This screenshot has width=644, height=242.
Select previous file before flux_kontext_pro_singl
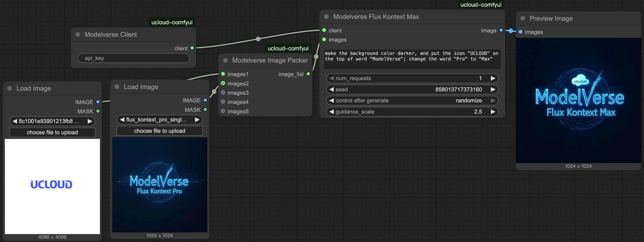pyautogui.click(x=122, y=119)
